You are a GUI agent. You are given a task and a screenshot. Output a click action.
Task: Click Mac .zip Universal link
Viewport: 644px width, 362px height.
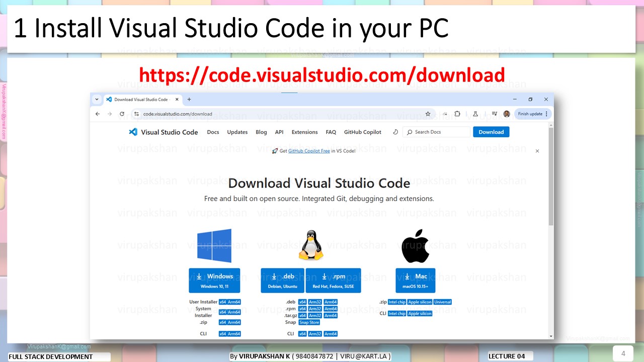443,302
